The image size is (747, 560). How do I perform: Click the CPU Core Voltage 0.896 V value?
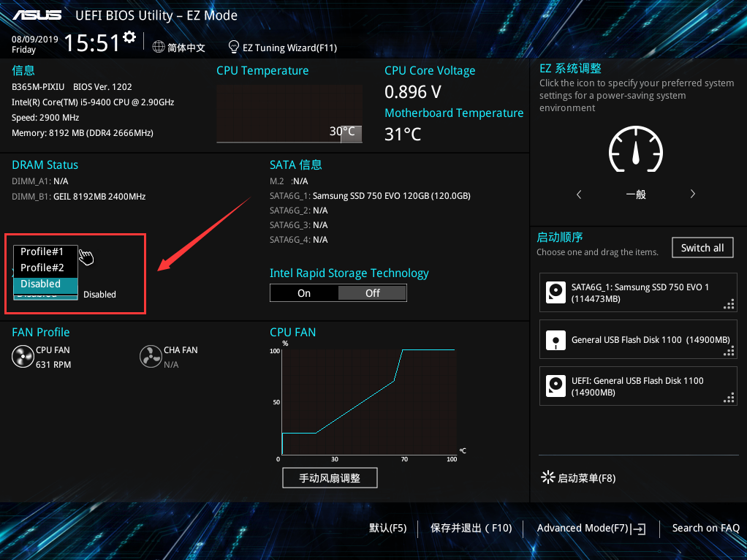[x=412, y=92]
